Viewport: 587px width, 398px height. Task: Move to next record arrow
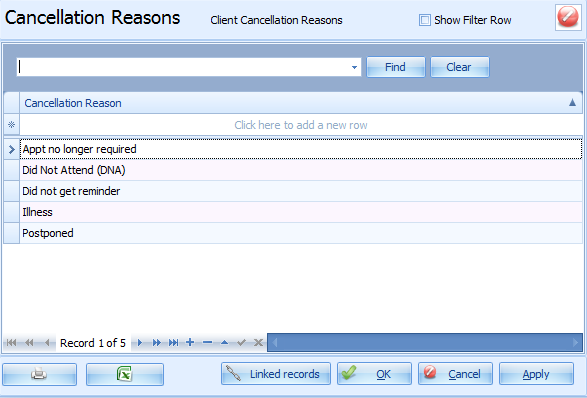[140, 343]
